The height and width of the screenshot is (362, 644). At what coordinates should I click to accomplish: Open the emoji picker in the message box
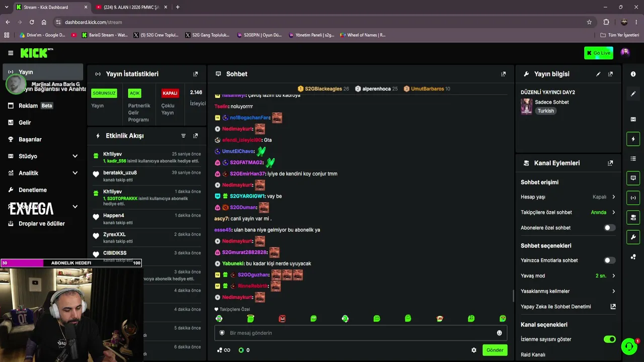point(499,333)
